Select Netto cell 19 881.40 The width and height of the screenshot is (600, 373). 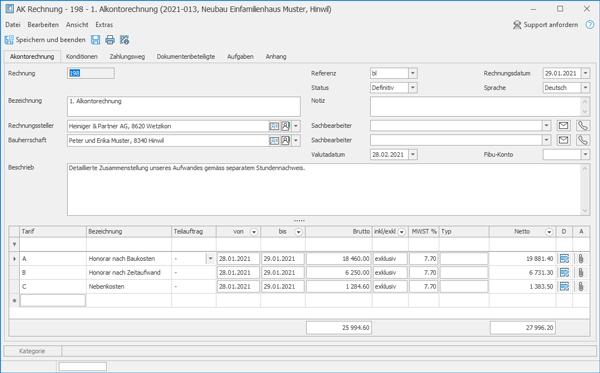click(x=522, y=259)
